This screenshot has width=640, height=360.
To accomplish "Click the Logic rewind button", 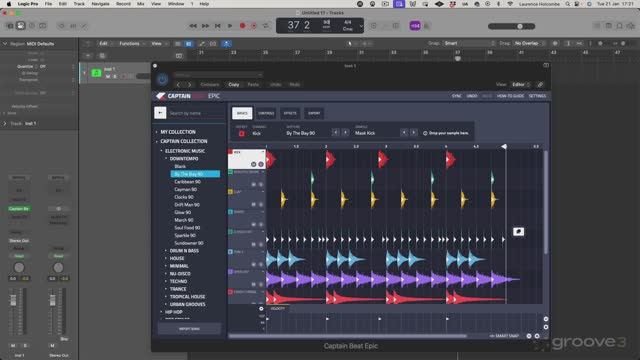I will [193, 26].
